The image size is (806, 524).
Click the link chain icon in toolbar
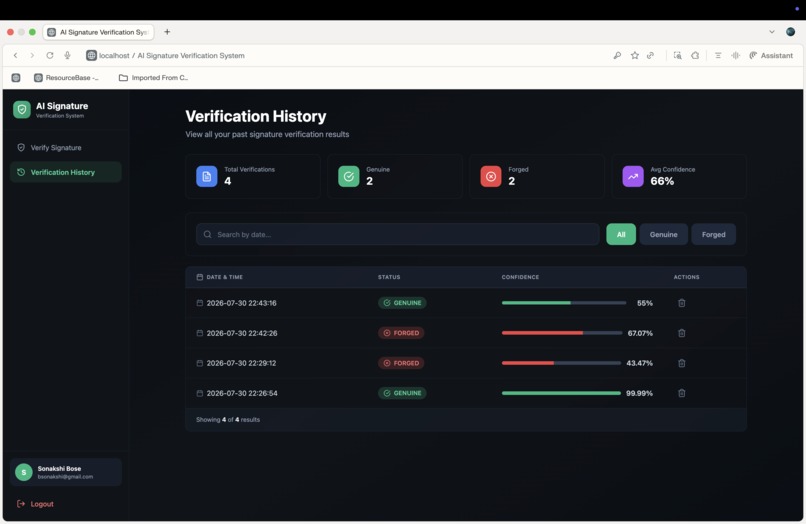(x=651, y=55)
